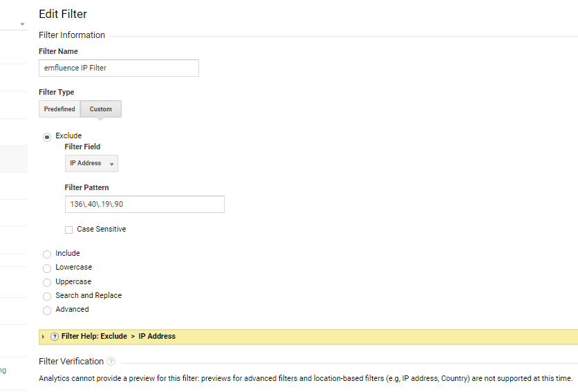Screen dimensions: 578x392
Task: Select the Exclude radio button
Action: click(x=47, y=137)
